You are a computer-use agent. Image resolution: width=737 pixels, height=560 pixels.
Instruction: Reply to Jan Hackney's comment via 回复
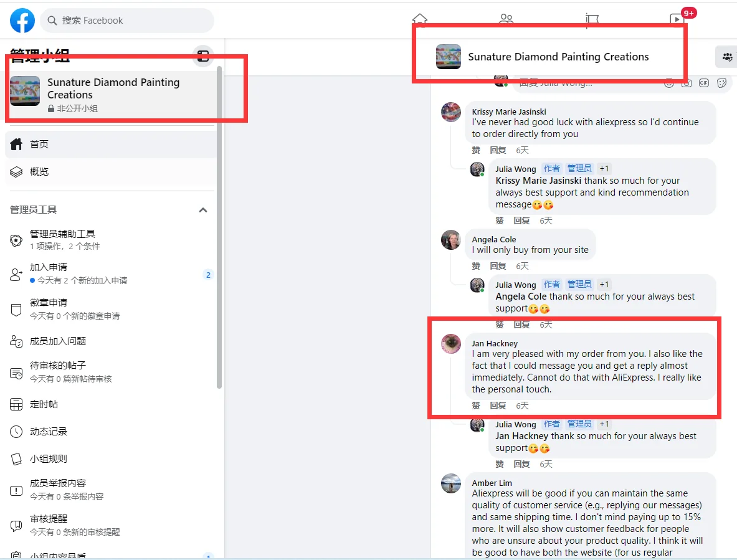tap(498, 406)
